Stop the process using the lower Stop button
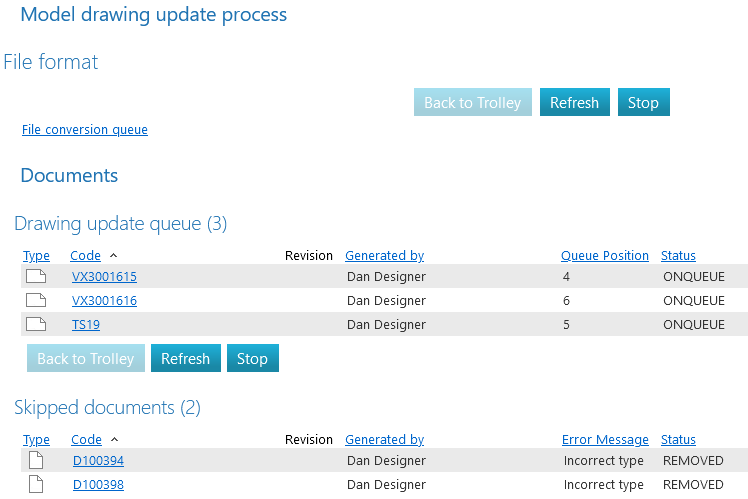The width and height of the screenshot is (748, 499). click(252, 359)
